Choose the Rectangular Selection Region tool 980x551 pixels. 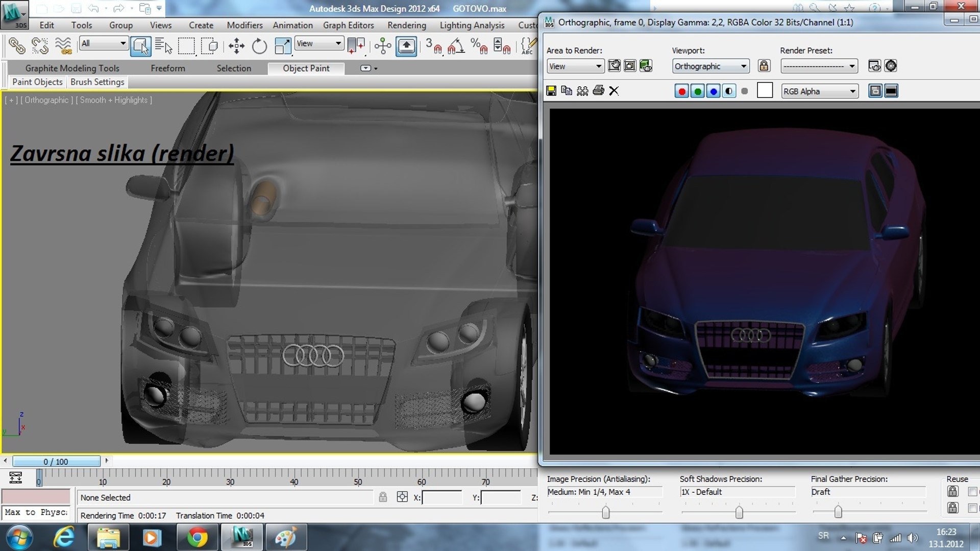pos(186,46)
